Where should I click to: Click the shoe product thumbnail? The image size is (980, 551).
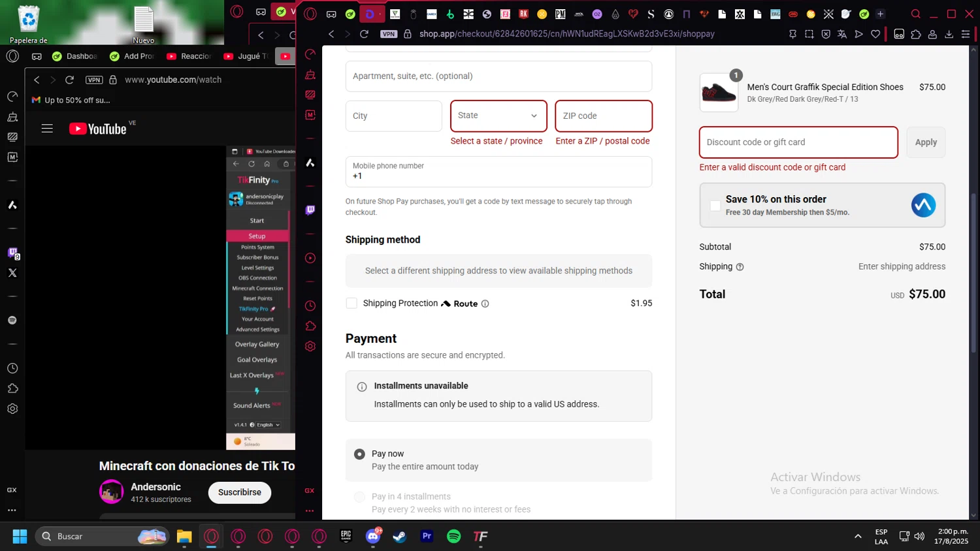(x=719, y=93)
